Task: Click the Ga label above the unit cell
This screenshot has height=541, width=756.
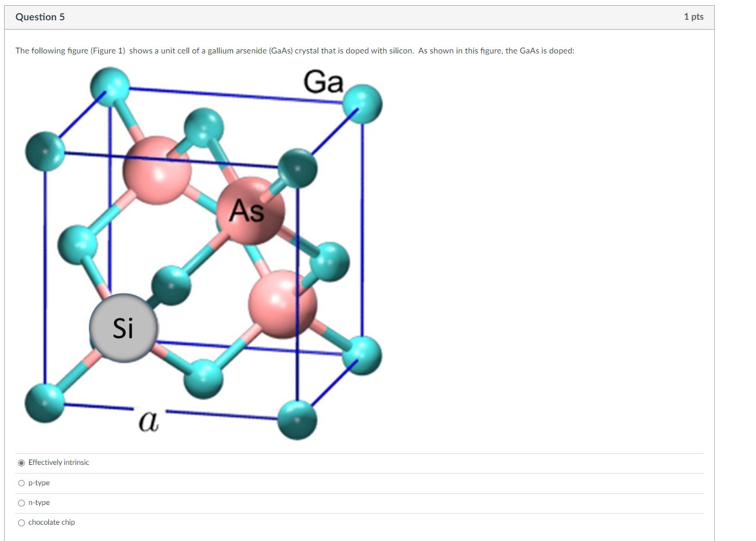Action: [x=323, y=83]
